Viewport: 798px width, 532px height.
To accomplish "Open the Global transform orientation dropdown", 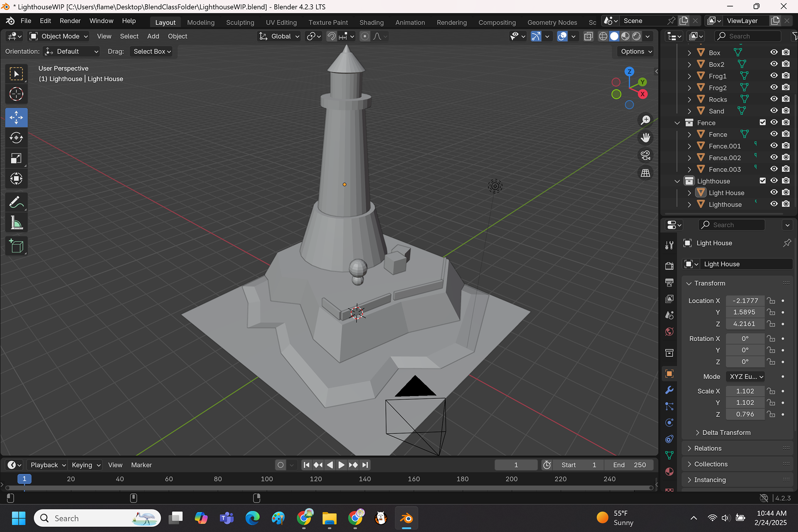I will (x=279, y=37).
